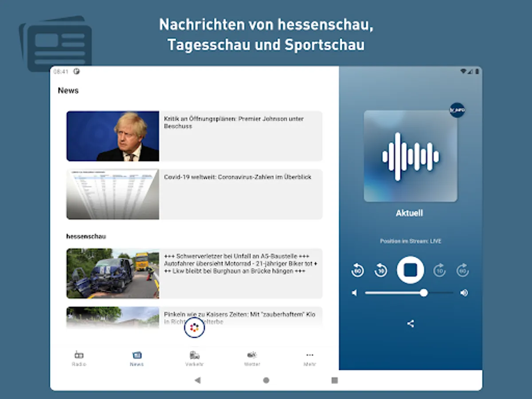Image resolution: width=532 pixels, height=399 pixels.
Task: Tap the Android home navigation button
Action: click(266, 380)
